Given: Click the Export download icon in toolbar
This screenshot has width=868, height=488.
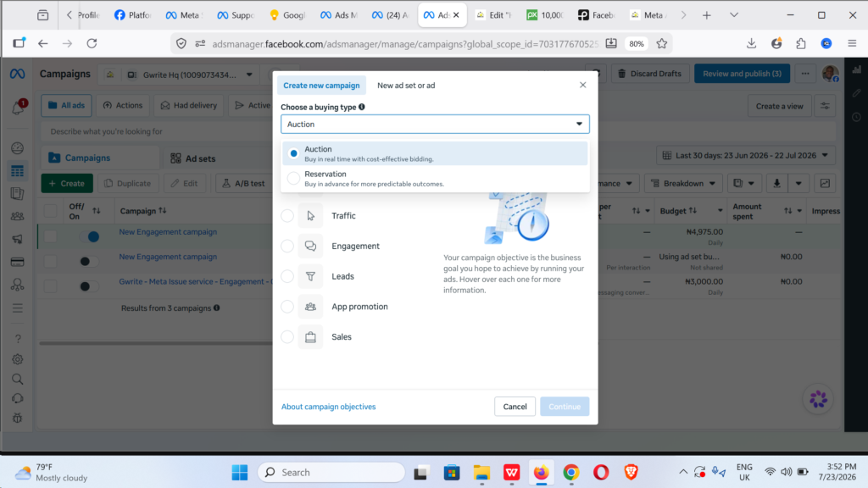Looking at the screenshot, I should pyautogui.click(x=776, y=183).
